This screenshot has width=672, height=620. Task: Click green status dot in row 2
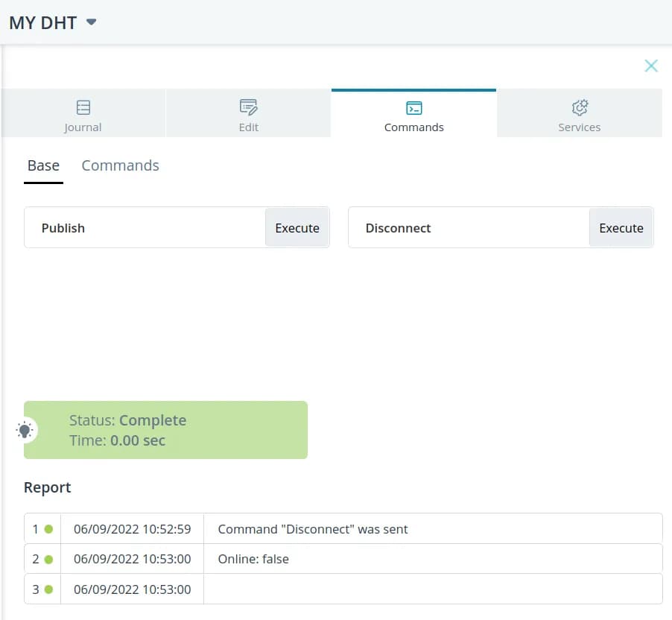[48, 559]
